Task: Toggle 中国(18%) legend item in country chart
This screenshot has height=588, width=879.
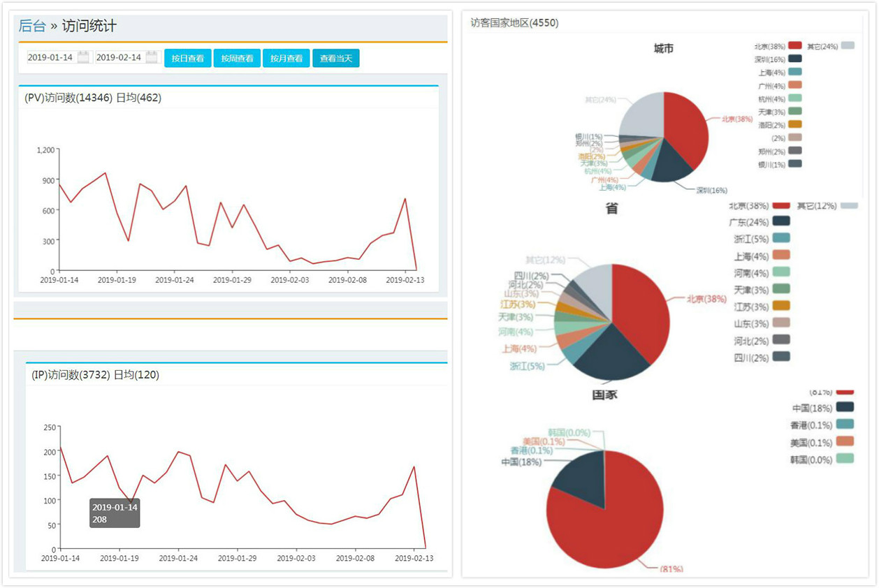Action: [x=823, y=407]
